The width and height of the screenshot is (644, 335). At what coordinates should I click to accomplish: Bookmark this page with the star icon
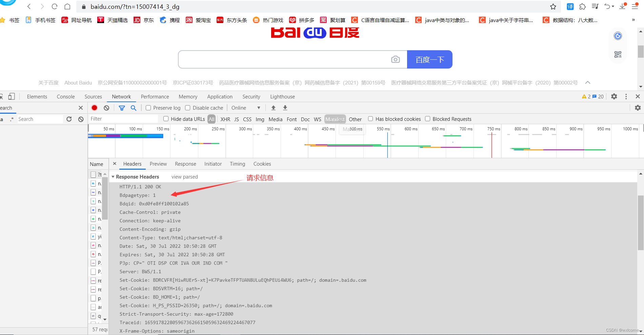pyautogui.click(x=553, y=6)
